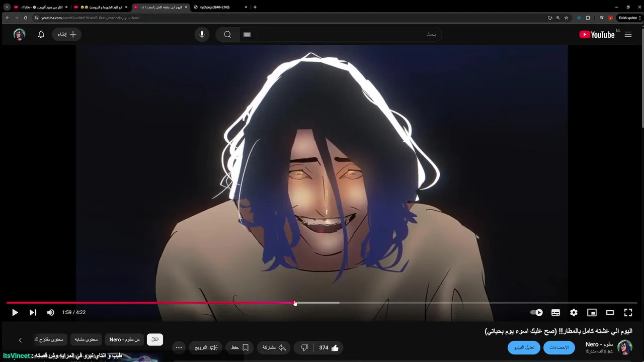Dislike the video
This screenshot has width=644, height=362.
tap(304, 347)
